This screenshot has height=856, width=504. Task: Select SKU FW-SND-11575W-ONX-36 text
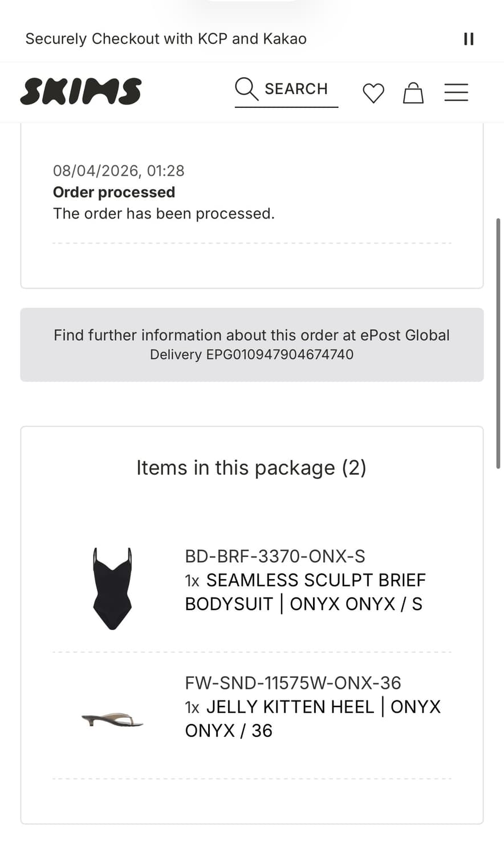click(292, 683)
